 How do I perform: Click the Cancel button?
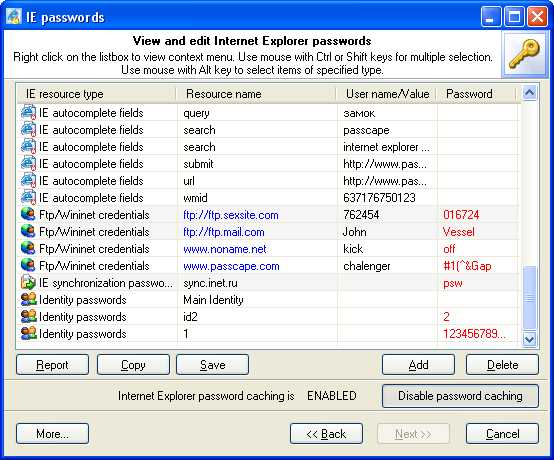pos(502,434)
